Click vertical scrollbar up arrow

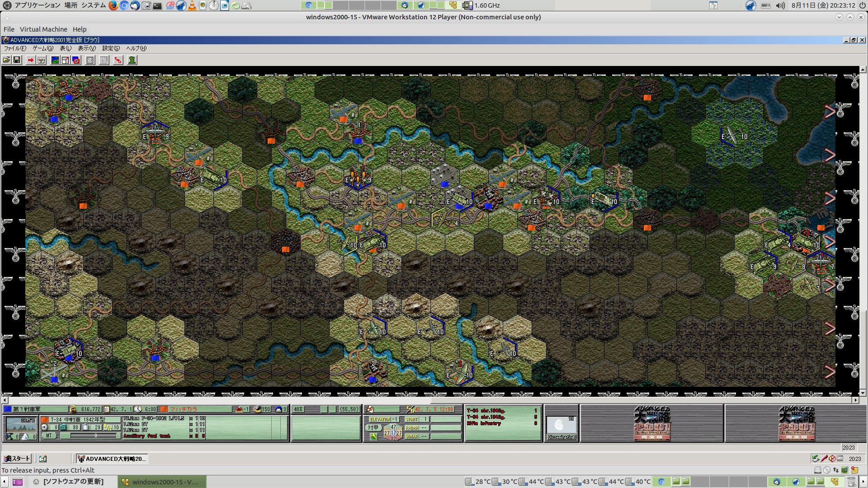pyautogui.click(x=863, y=70)
